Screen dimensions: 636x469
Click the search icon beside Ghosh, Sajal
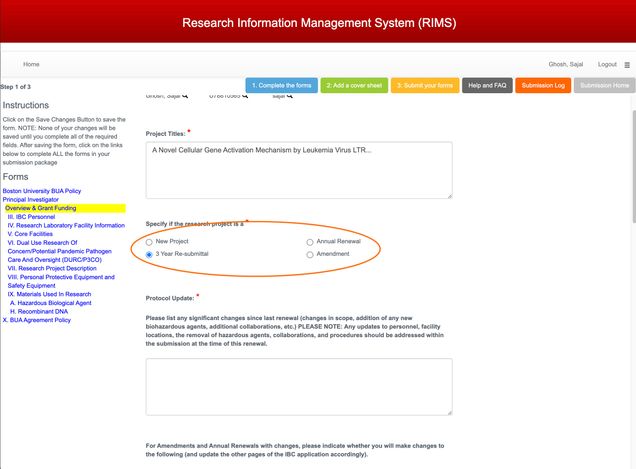coord(186,96)
